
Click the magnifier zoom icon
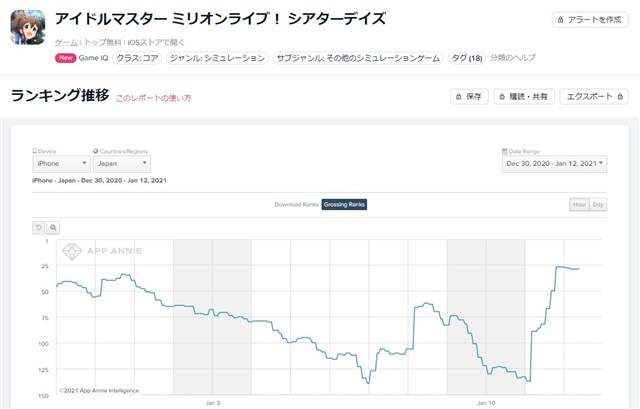[x=53, y=227]
